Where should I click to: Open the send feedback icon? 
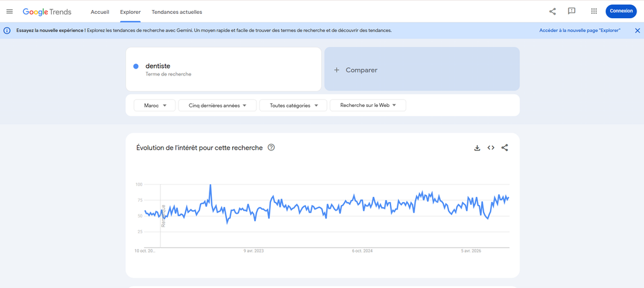coord(571,11)
